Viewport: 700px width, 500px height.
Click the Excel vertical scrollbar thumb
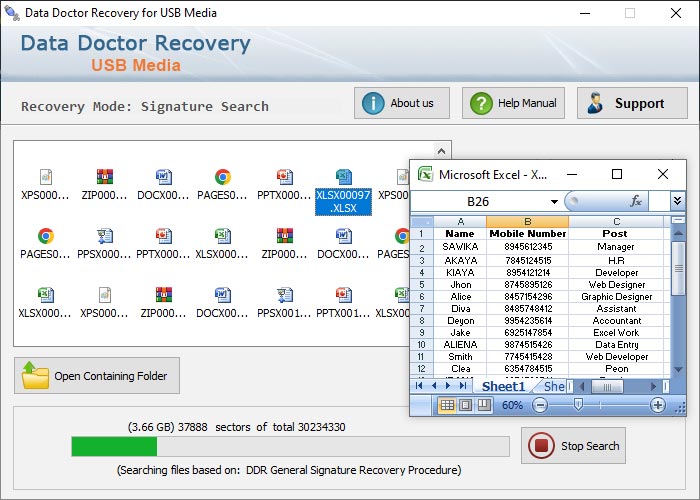coord(679,268)
